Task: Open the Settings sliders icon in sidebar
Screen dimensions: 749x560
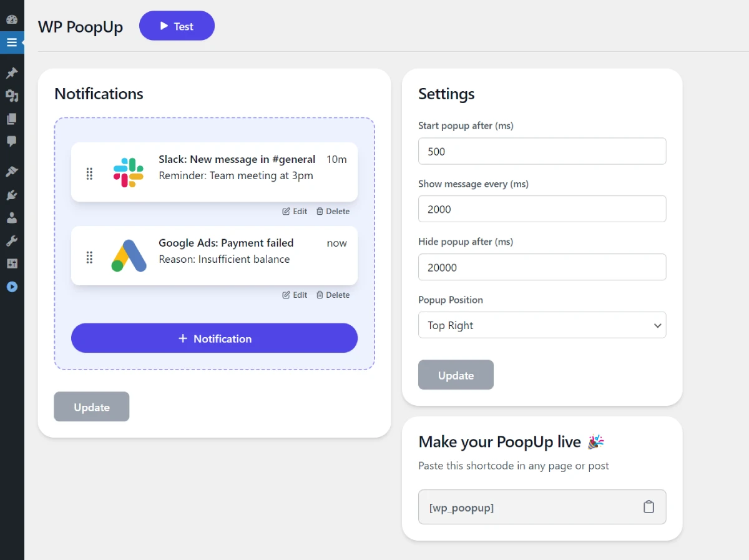Action: (12, 263)
